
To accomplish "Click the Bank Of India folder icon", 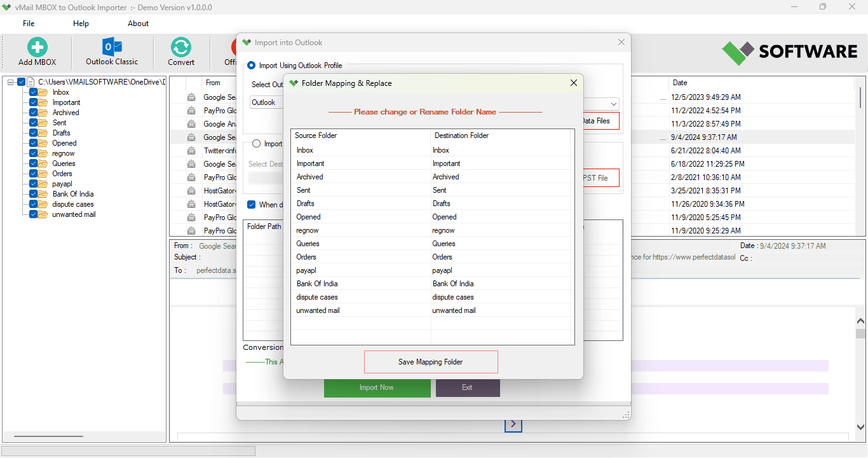I will pyautogui.click(x=43, y=194).
